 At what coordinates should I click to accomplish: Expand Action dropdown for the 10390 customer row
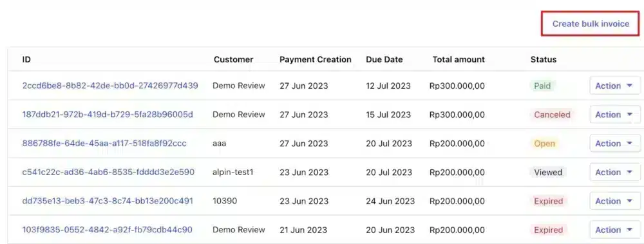coord(615,201)
